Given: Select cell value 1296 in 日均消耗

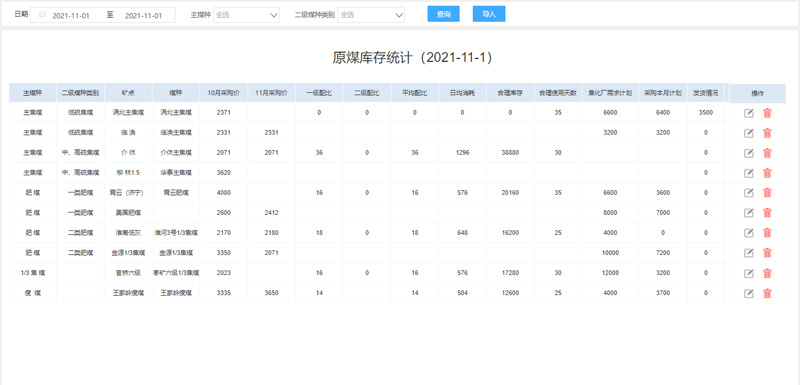Looking at the screenshot, I should coord(463,152).
